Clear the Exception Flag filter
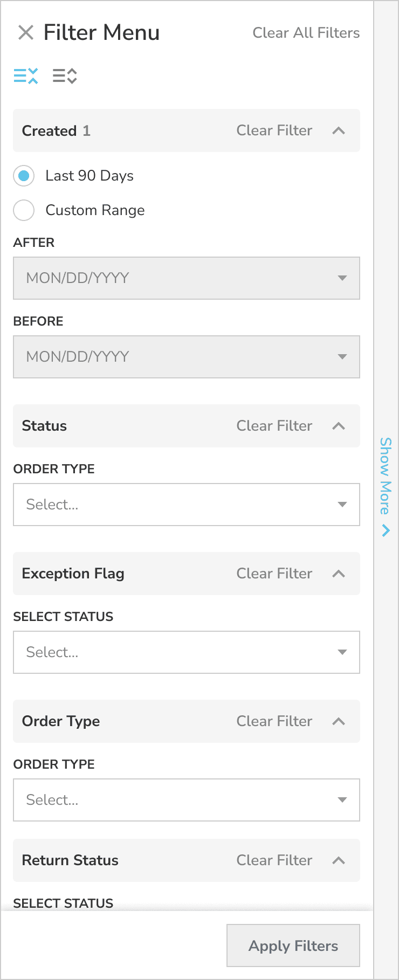 tap(274, 574)
